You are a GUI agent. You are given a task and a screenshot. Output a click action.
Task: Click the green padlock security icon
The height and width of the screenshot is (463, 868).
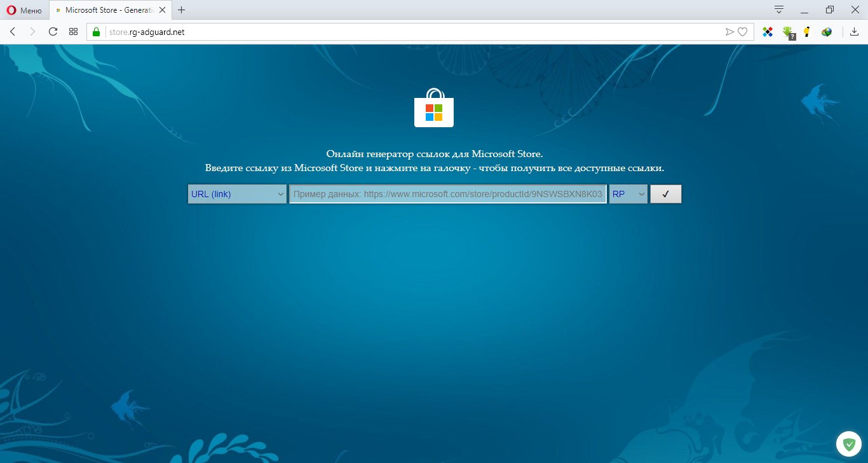pos(97,32)
